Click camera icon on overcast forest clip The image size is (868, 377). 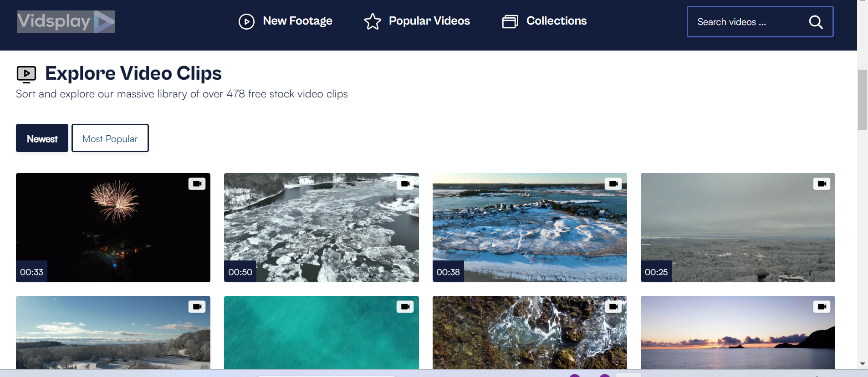pos(822,183)
